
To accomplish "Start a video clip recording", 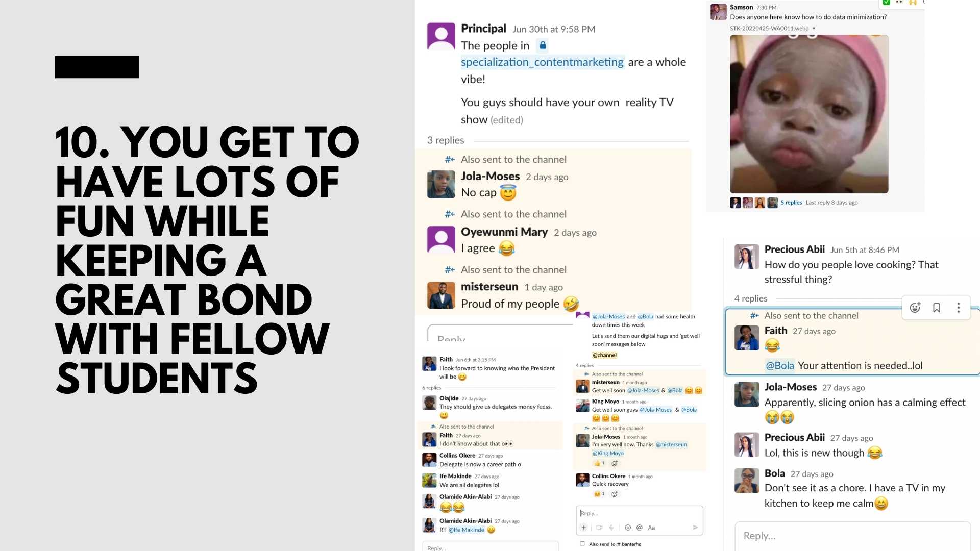I will [x=599, y=528].
